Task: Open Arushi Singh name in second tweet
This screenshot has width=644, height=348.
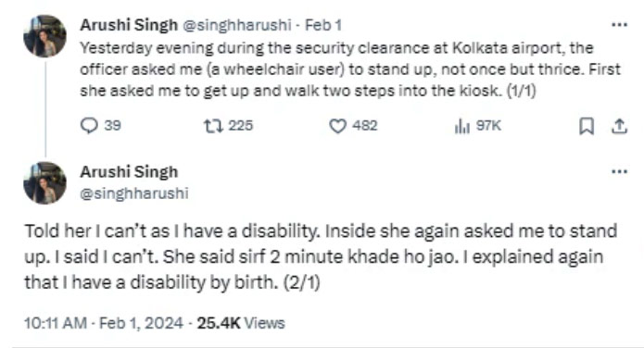Action: tap(129, 171)
